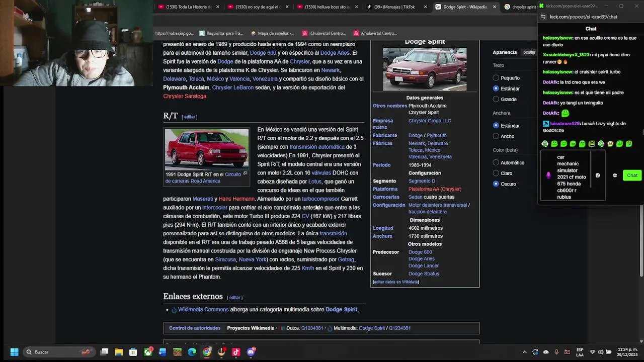
Task: Select Automático color mode
Action: [496, 163]
